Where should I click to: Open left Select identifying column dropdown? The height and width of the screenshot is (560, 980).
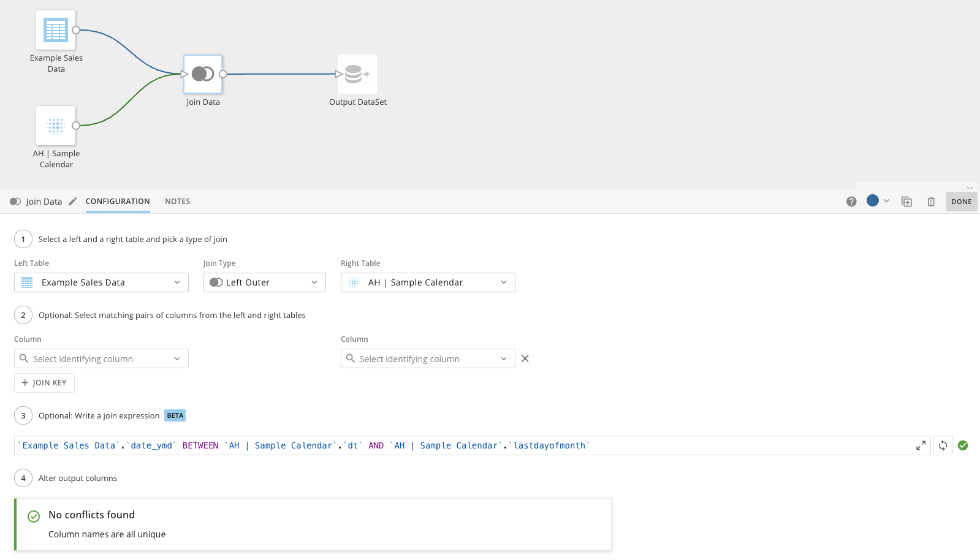[x=101, y=358]
